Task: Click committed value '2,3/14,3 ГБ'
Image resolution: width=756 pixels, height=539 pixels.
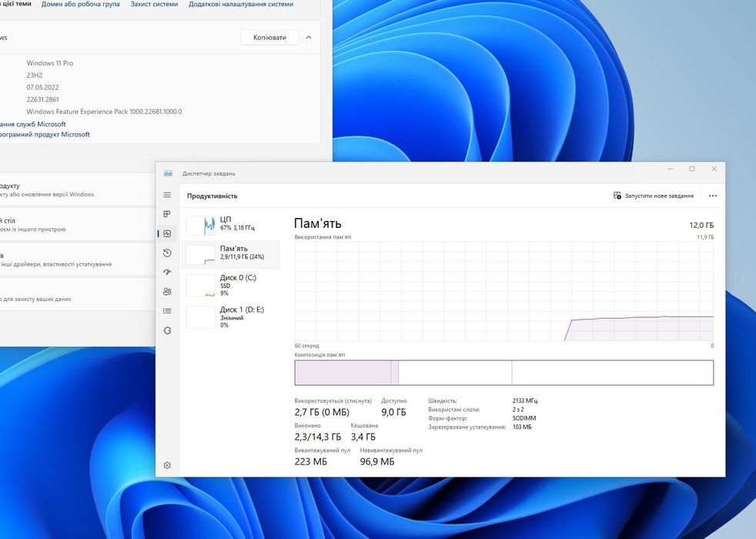Action: pos(318,437)
